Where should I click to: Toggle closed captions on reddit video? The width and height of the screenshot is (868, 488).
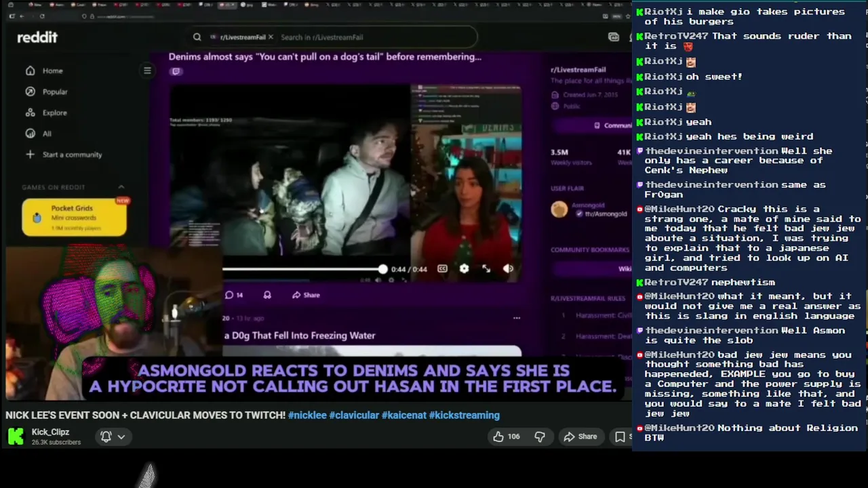442,269
